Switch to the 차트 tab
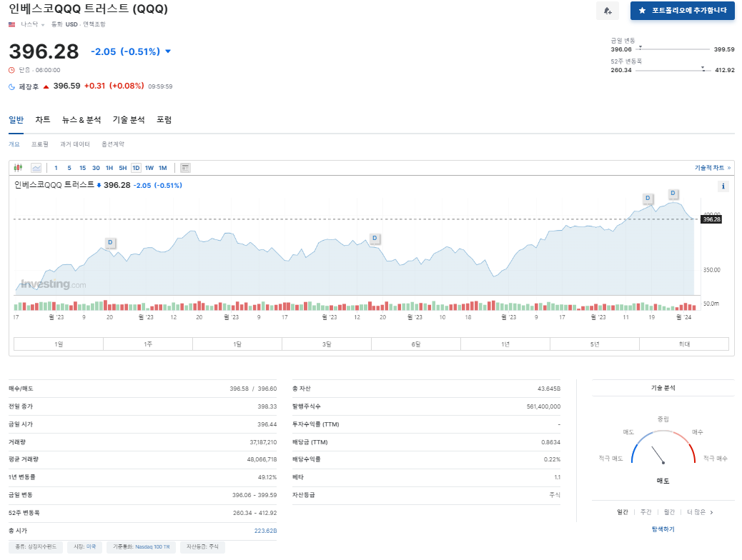 [43, 120]
